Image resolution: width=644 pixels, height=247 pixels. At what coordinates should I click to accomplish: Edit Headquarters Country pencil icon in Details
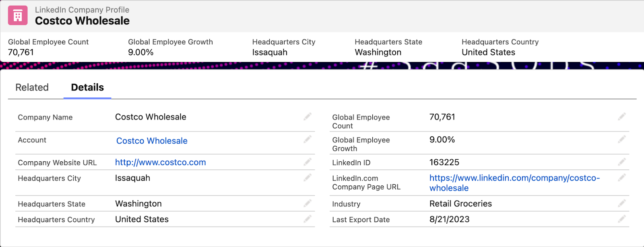tap(308, 219)
